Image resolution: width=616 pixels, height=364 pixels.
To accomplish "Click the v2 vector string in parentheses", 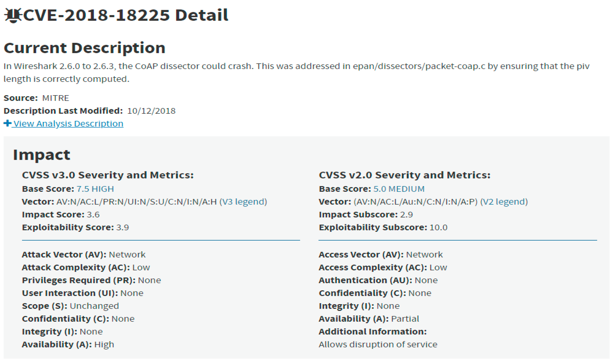I will (x=415, y=202).
